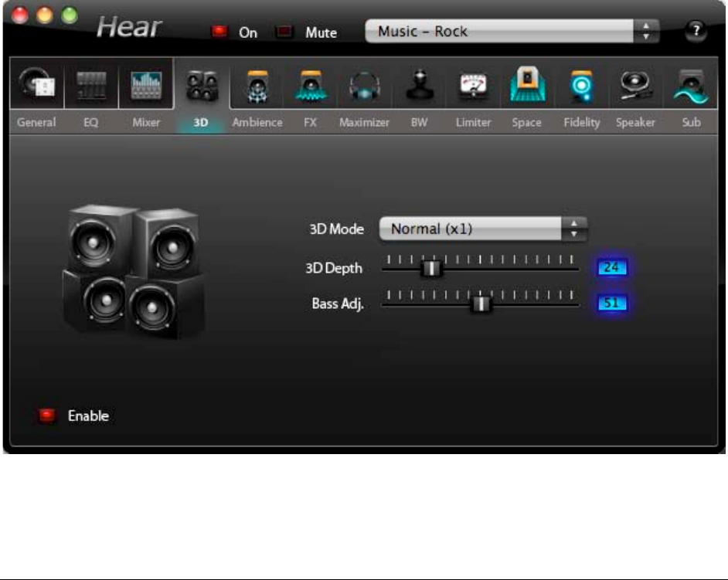Image resolution: width=728 pixels, height=580 pixels.
Task: Switch to the Limiter tab label
Action: (x=473, y=123)
